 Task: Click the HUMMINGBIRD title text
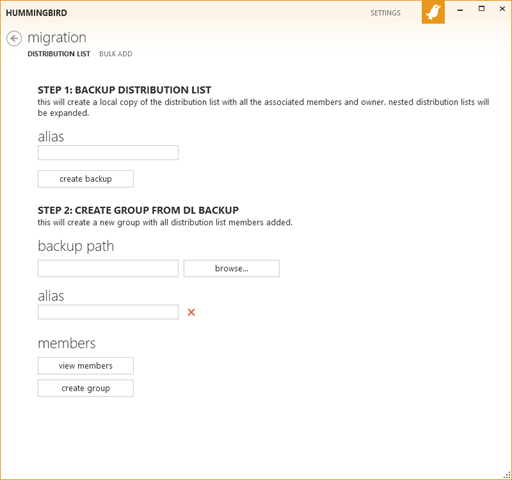[36, 13]
